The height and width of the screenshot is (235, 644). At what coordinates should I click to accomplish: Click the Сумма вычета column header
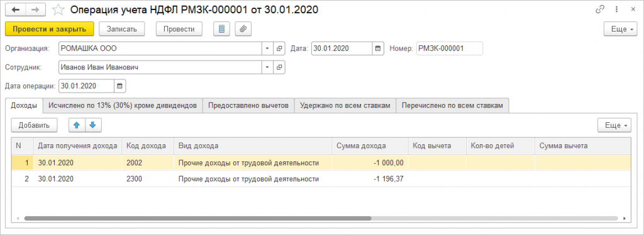[583, 146]
